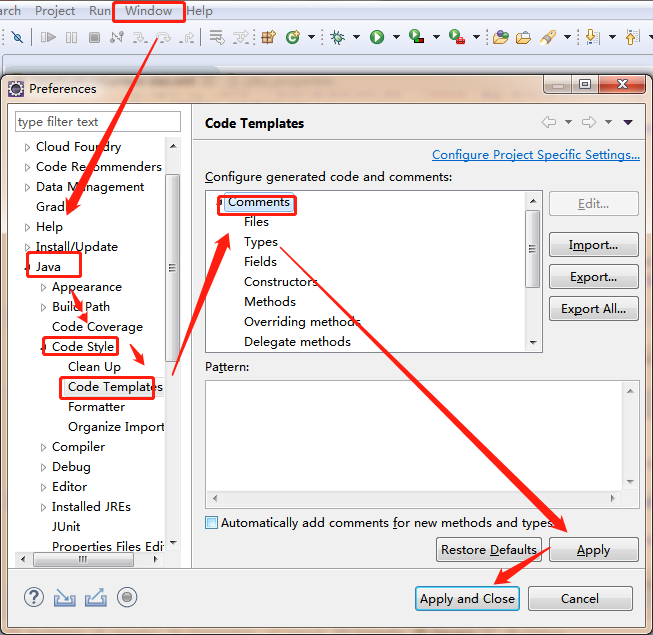The width and height of the screenshot is (653, 635).
Task: Click the Debug bug icon
Action: tap(337, 37)
